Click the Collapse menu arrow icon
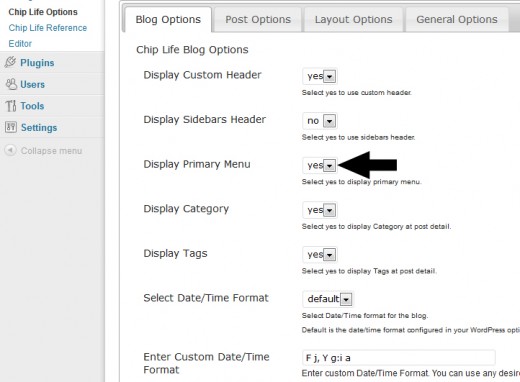The image size is (520, 382). click(10, 150)
